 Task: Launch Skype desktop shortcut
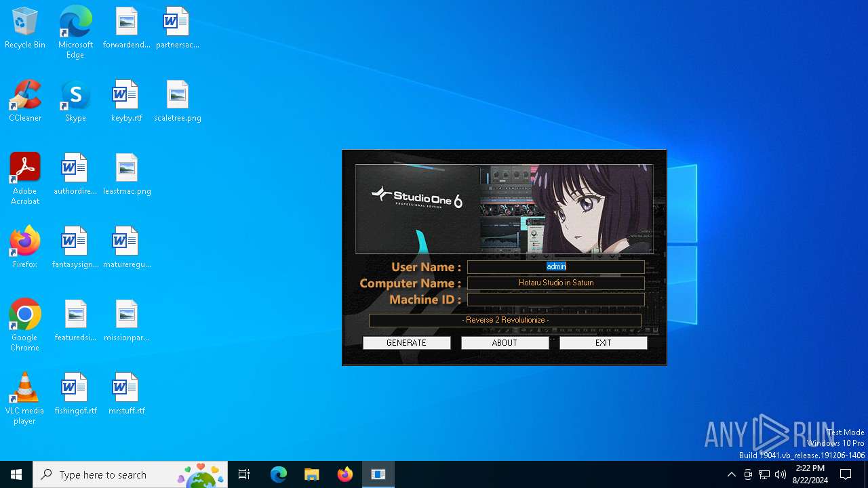[x=75, y=102]
